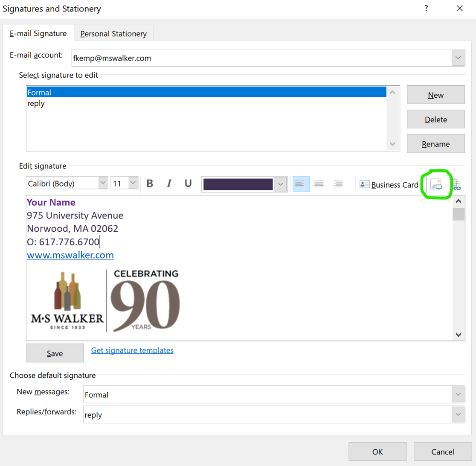The width and height of the screenshot is (476, 466).
Task: Select the "reply" signature in list
Action: 36,103
